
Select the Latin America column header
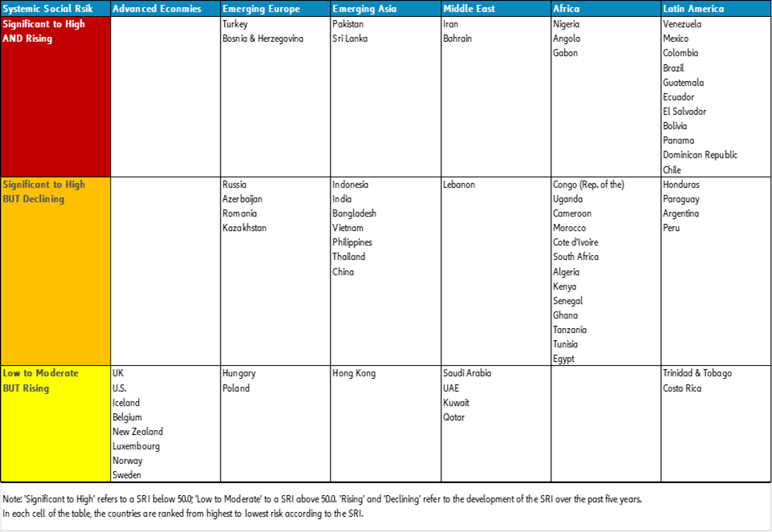pyautogui.click(x=716, y=9)
